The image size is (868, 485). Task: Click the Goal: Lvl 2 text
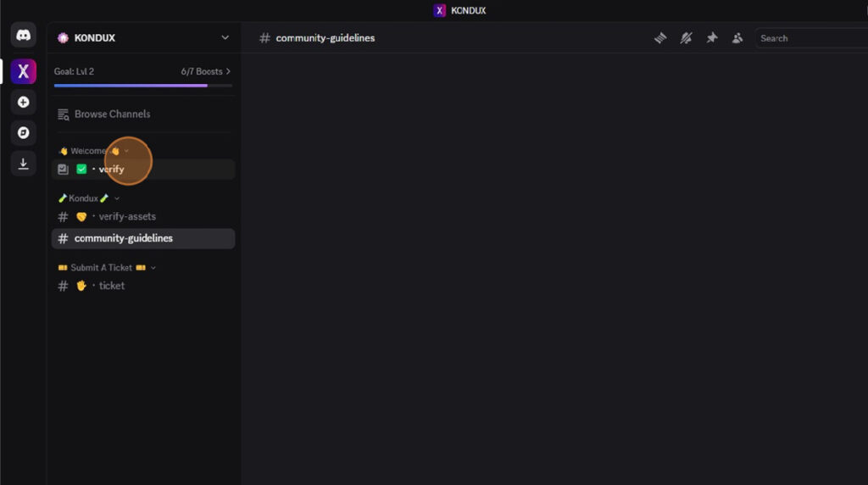click(74, 71)
